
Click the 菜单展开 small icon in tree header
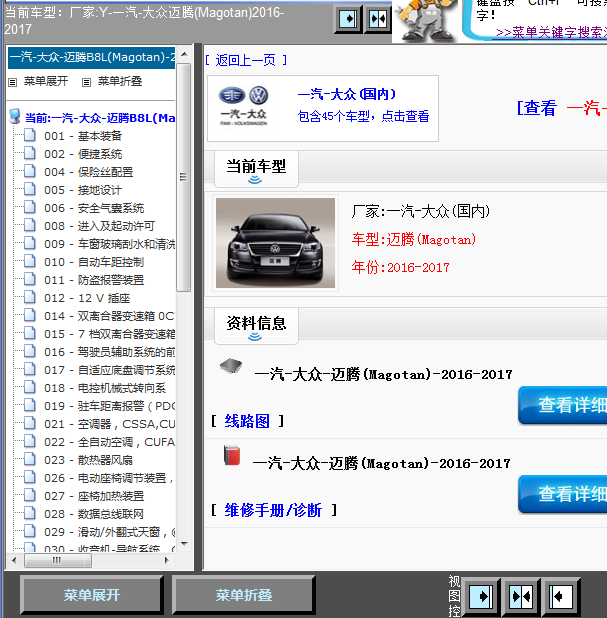click(13, 82)
